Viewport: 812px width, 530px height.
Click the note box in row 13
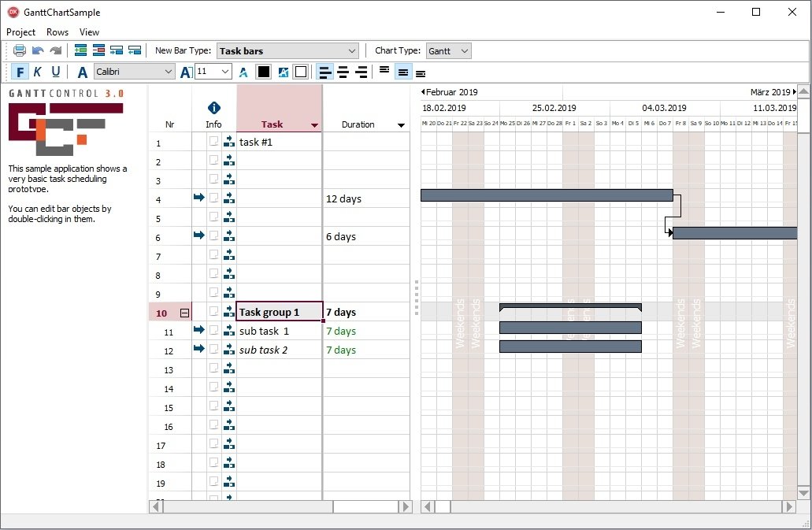point(214,368)
